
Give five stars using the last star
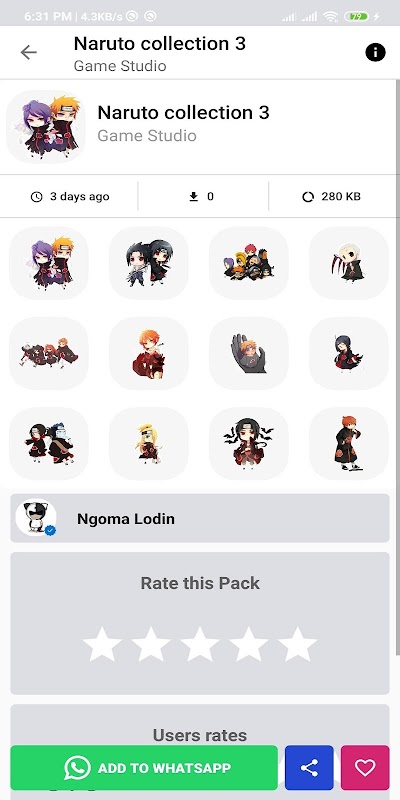point(298,644)
